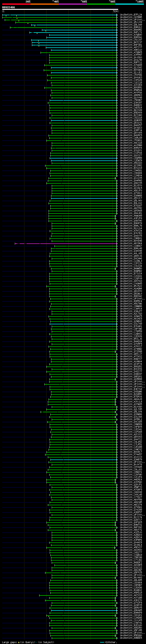Open hit UniRef100_Q5JJV9
The height and width of the screenshot is (644, 146).
(131, 22)
